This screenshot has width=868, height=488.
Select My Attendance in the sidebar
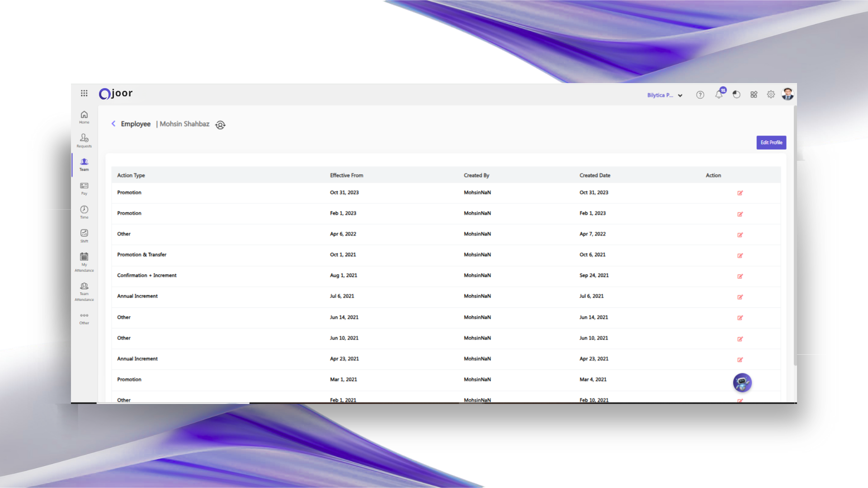pyautogui.click(x=84, y=262)
